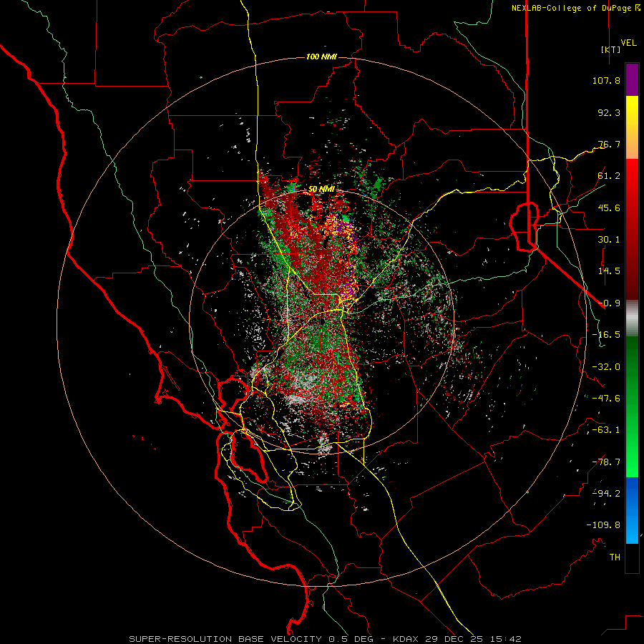The width and height of the screenshot is (644, 644).
Task: Select the -78.7 velocity scale value
Action: pos(606,462)
